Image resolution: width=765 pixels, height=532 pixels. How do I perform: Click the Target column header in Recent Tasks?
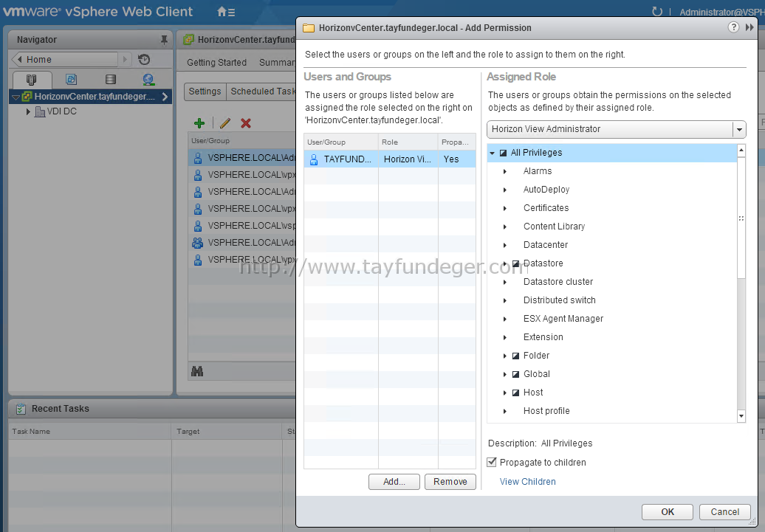tap(227, 432)
